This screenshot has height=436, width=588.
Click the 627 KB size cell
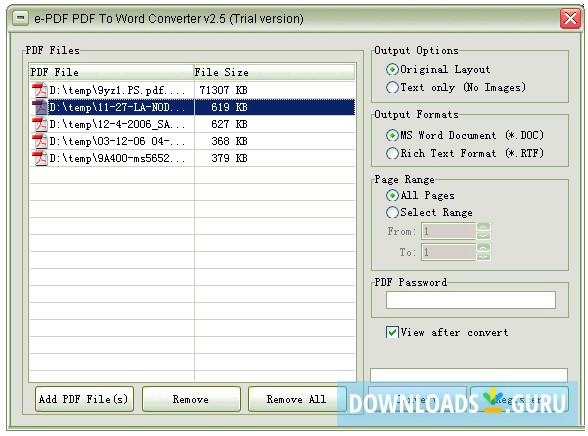[x=229, y=124]
